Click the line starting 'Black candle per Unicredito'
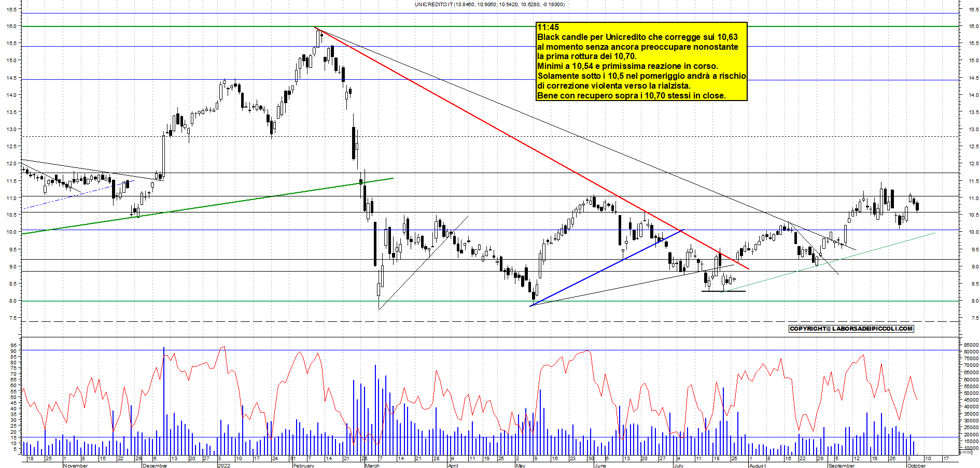 (x=637, y=37)
